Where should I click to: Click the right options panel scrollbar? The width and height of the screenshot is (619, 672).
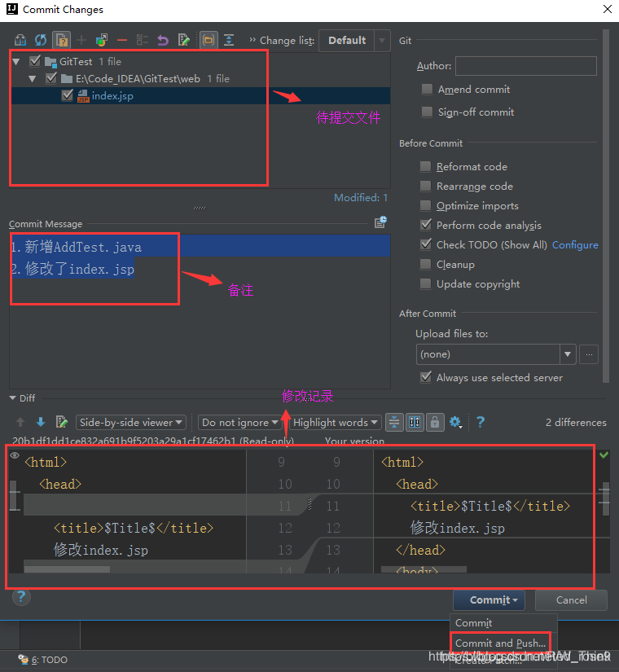pyautogui.click(x=606, y=206)
